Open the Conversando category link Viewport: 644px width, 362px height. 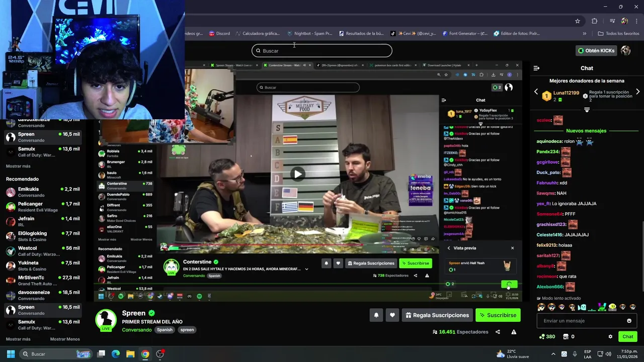pos(136,330)
